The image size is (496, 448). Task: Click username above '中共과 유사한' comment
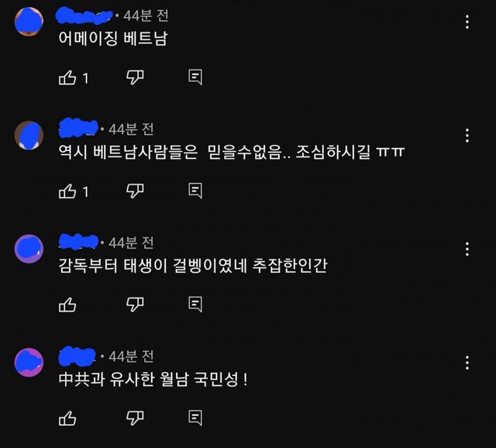(77, 356)
